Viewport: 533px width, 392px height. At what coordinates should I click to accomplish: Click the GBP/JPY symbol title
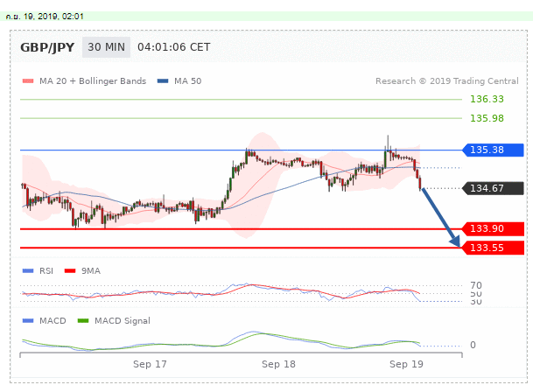click(47, 47)
